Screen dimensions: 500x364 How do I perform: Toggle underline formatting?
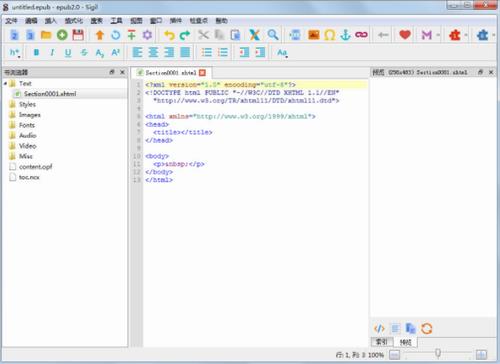tap(68, 53)
